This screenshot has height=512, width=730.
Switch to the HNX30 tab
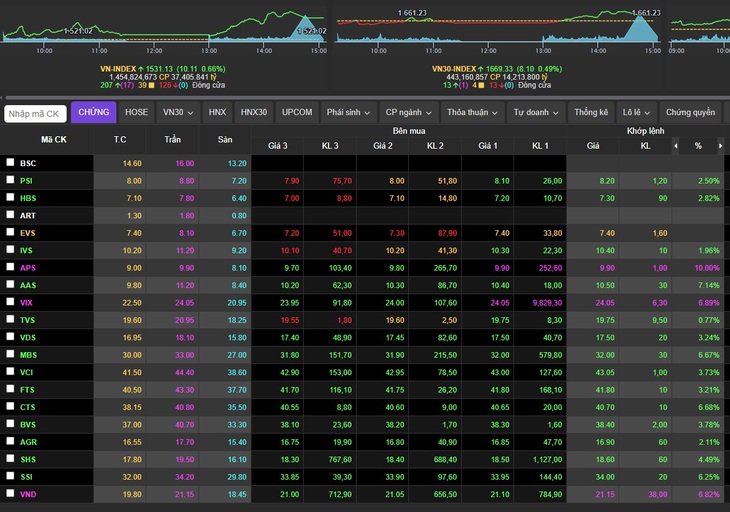(254, 113)
